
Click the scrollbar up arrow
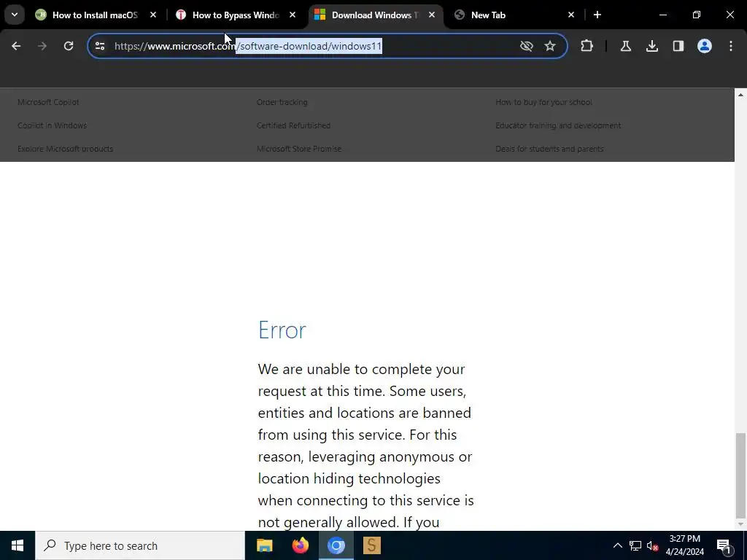click(740, 95)
